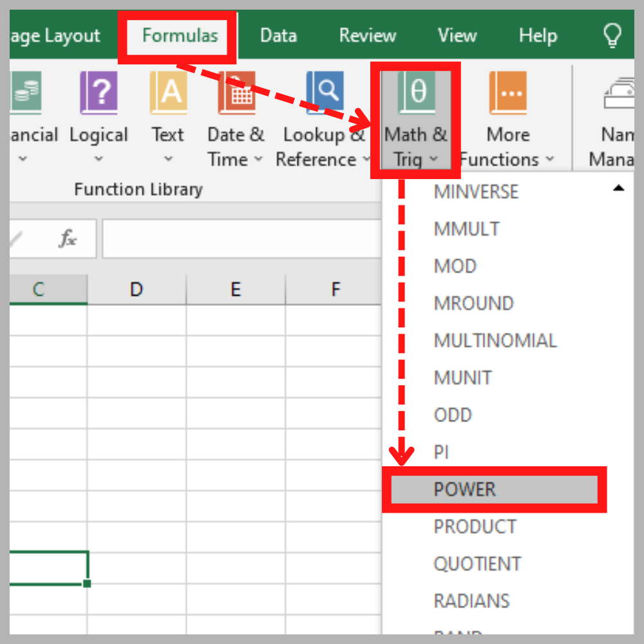Select POWER from the function list

point(465,489)
